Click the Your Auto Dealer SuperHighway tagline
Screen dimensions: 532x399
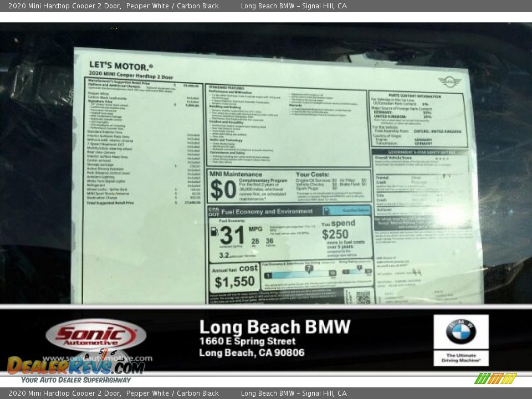click(x=76, y=380)
